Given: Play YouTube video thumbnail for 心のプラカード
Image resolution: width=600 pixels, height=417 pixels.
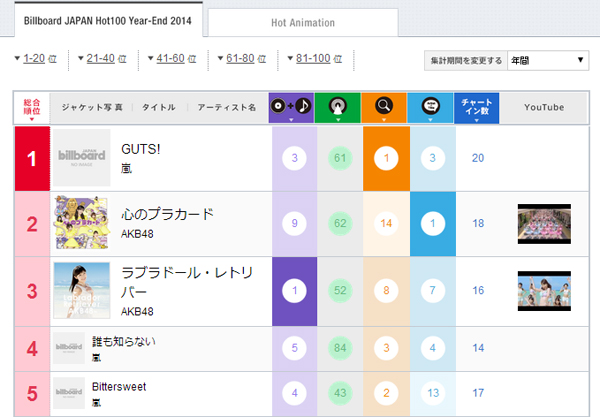Looking at the screenshot, I should pos(544,222).
